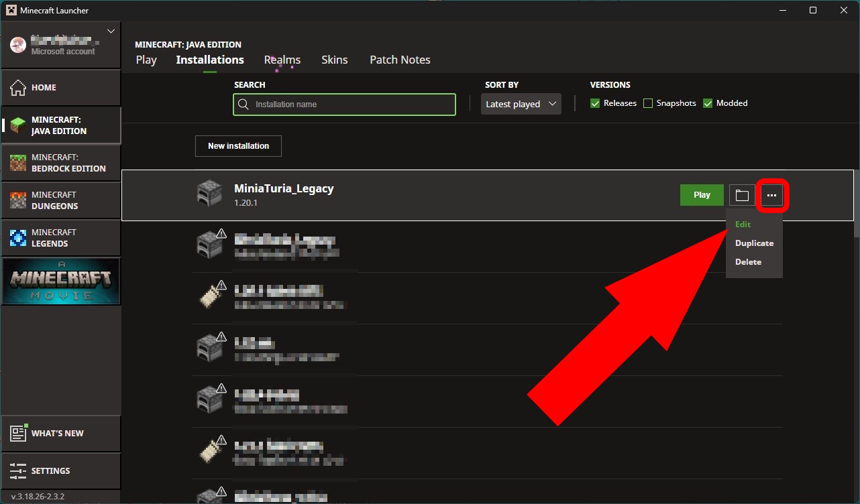
Task: Click launcher version text v.3.18.26-2.3.2
Action: point(38,497)
